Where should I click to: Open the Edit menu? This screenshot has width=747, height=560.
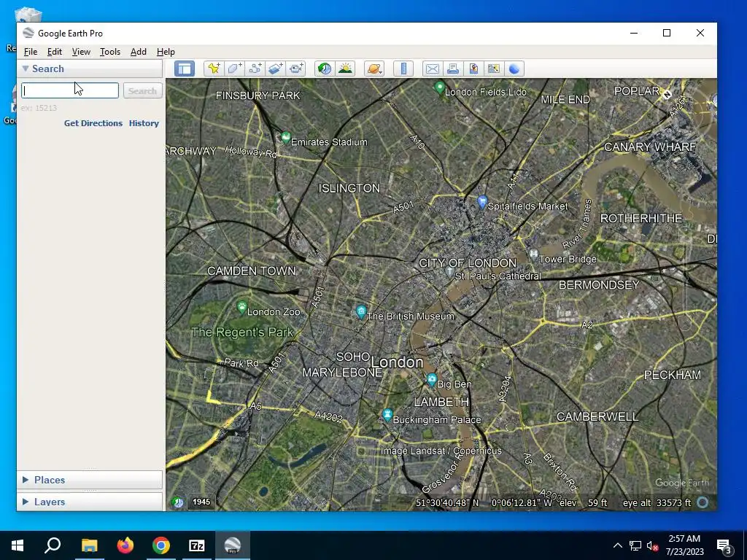54,52
